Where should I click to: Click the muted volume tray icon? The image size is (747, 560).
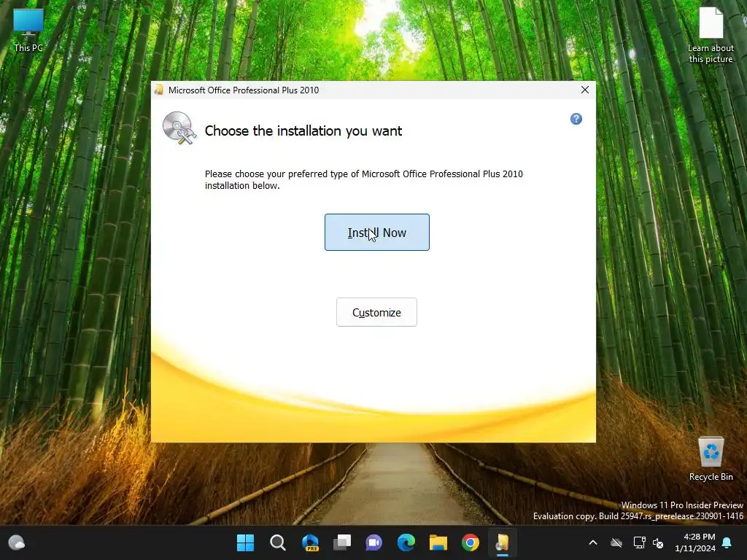tap(658, 542)
